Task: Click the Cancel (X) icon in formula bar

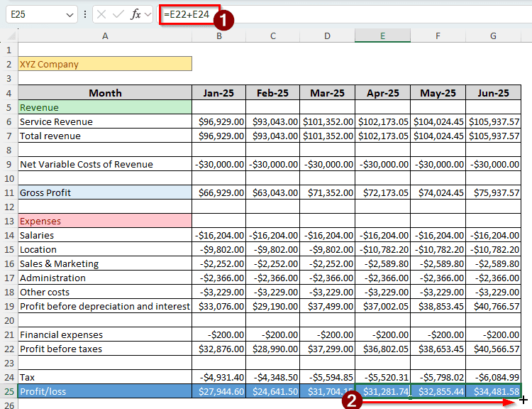Action: (102, 14)
